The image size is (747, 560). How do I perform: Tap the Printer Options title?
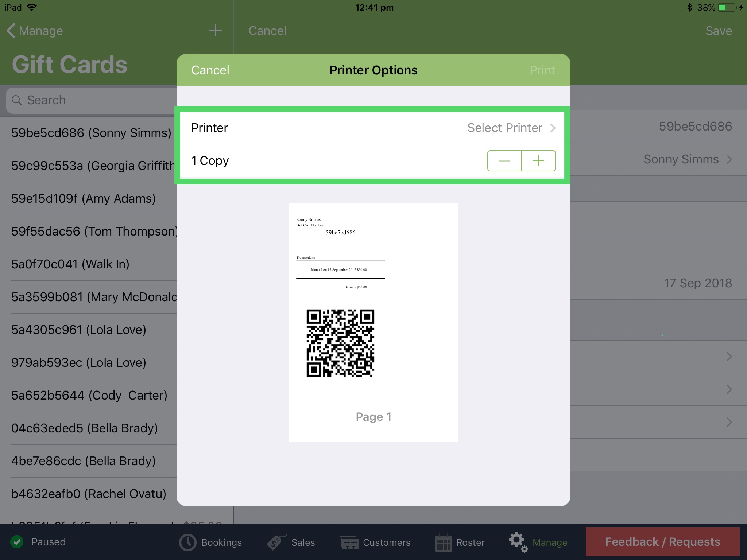(373, 70)
